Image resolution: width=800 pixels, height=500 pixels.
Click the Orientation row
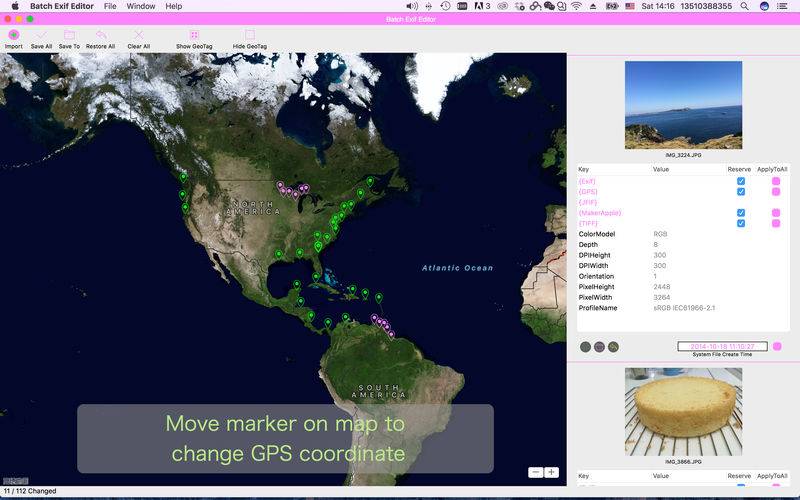pyautogui.click(x=683, y=276)
